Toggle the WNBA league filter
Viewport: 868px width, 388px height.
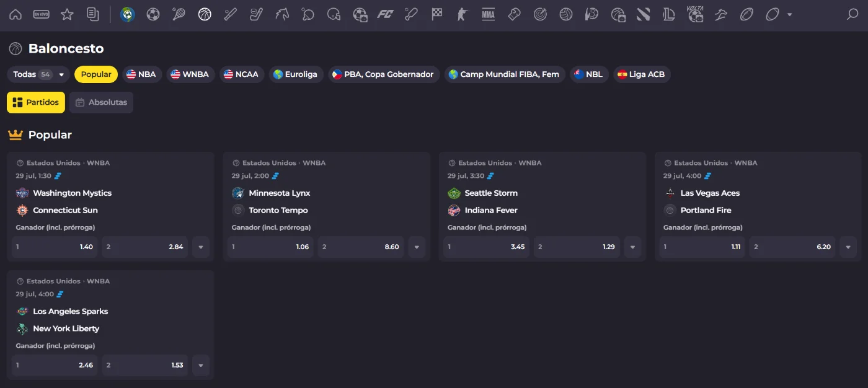pyautogui.click(x=190, y=74)
